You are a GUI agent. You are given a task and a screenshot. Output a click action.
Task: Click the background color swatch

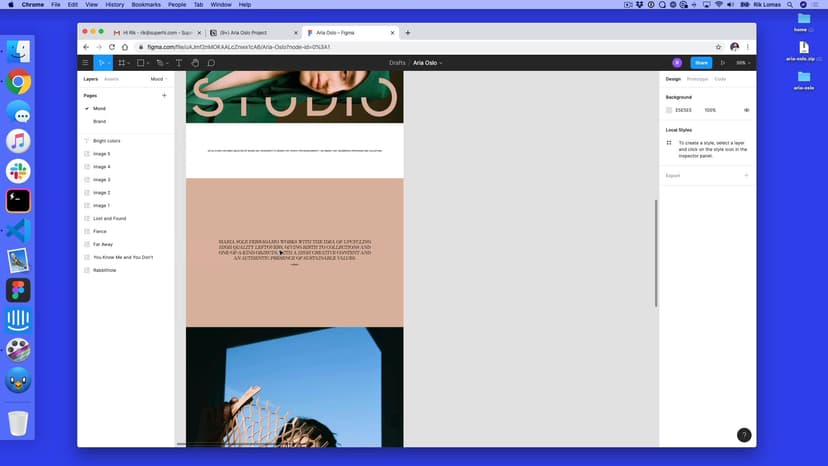[669, 110]
